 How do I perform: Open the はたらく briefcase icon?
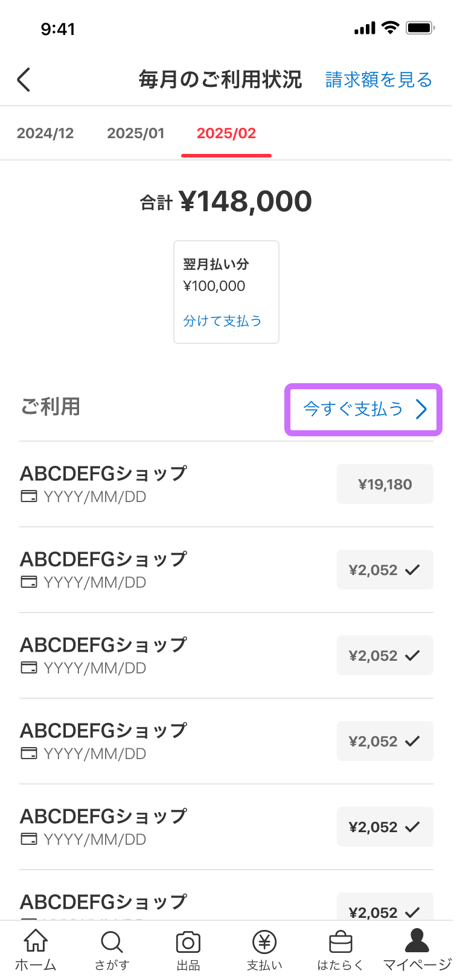pos(340,941)
